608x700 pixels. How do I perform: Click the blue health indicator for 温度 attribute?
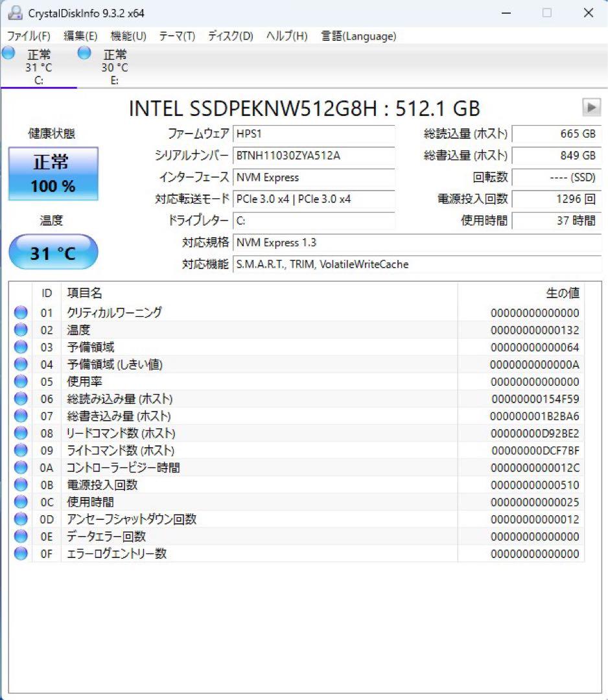(x=20, y=330)
